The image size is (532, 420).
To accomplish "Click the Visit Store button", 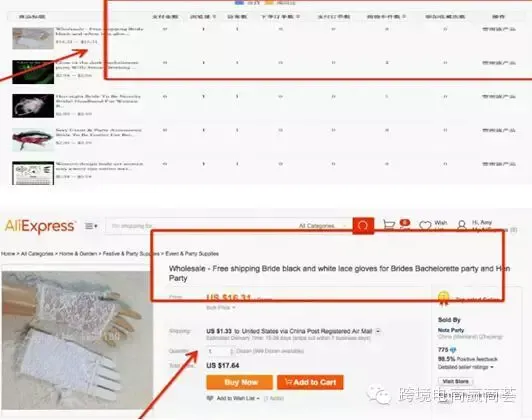I will pyautogui.click(x=455, y=382).
